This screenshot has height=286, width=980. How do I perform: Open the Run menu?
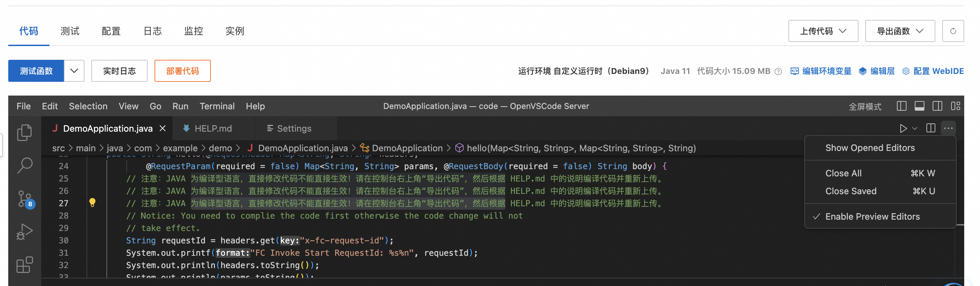click(180, 106)
